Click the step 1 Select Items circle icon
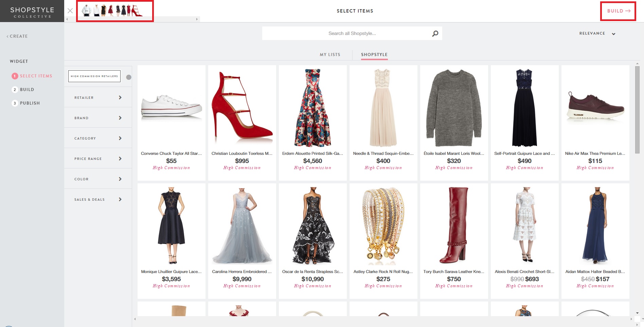 pyautogui.click(x=15, y=76)
